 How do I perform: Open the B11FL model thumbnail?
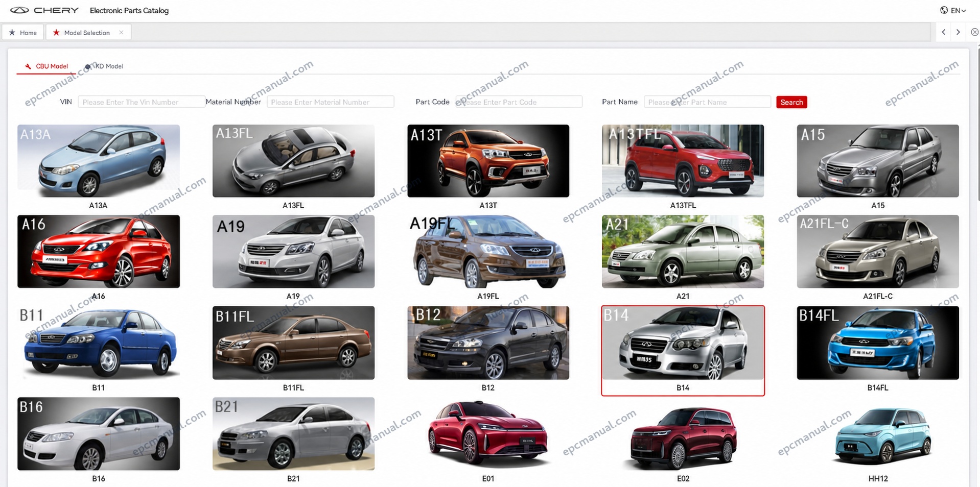tap(293, 343)
